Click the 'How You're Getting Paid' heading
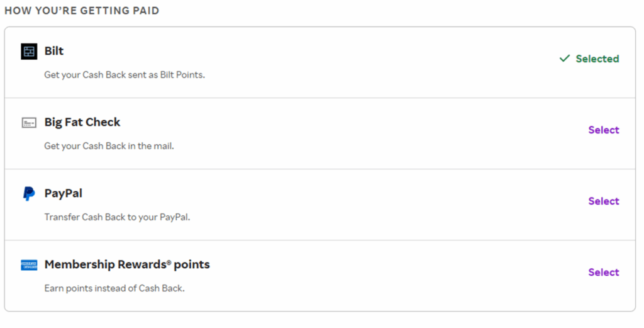Viewport: 644px width, 328px height. tap(82, 11)
